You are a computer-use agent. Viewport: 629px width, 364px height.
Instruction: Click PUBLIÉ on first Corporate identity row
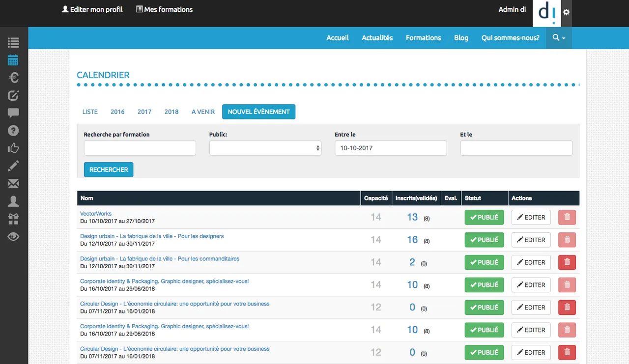tap(484, 285)
